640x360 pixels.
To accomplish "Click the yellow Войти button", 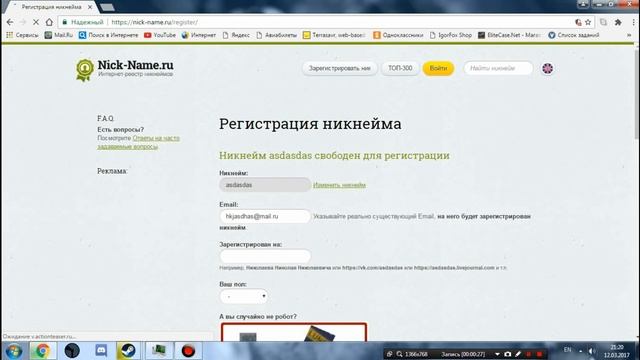I will pos(438,68).
